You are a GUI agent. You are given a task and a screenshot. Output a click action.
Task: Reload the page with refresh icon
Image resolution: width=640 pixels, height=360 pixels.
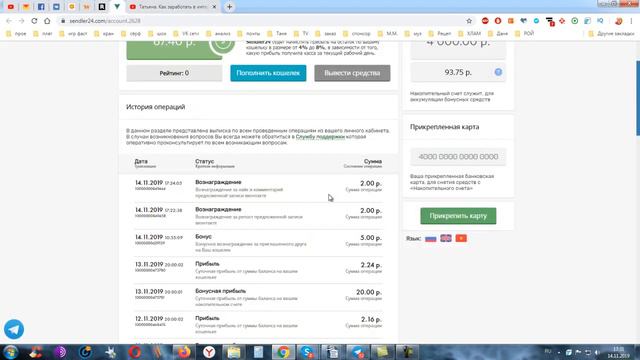(34, 21)
